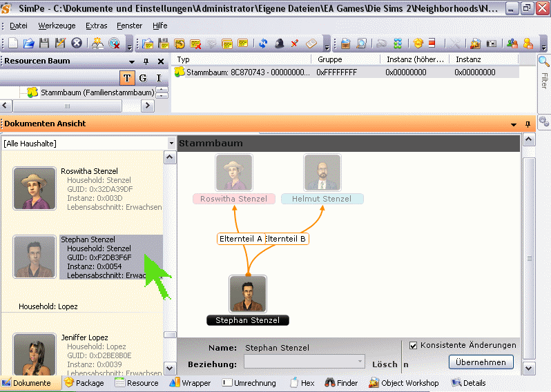Screen dimensions: 551x392
Task: Uncheck Konsistente Änderungen checkbox
Action: click(x=414, y=345)
